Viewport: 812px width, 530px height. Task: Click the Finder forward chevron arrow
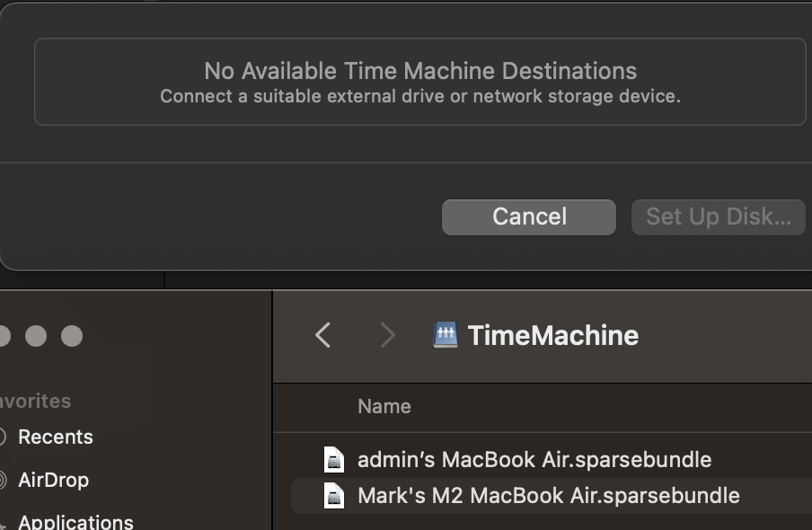[x=387, y=335]
